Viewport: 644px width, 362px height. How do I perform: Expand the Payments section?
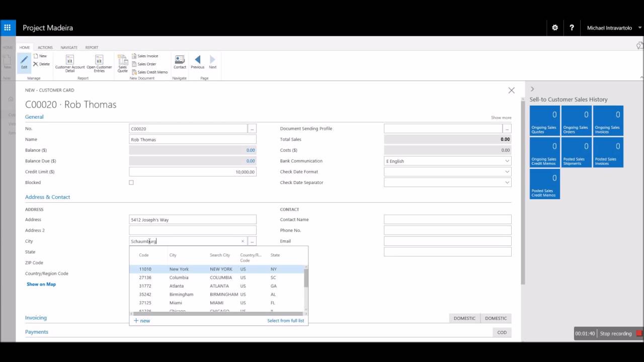pyautogui.click(x=37, y=332)
